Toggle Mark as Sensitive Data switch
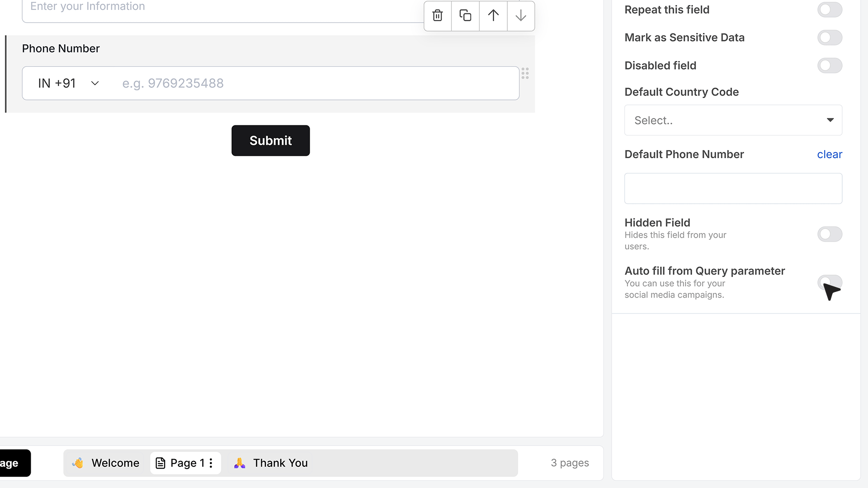The height and width of the screenshot is (488, 868). click(830, 38)
